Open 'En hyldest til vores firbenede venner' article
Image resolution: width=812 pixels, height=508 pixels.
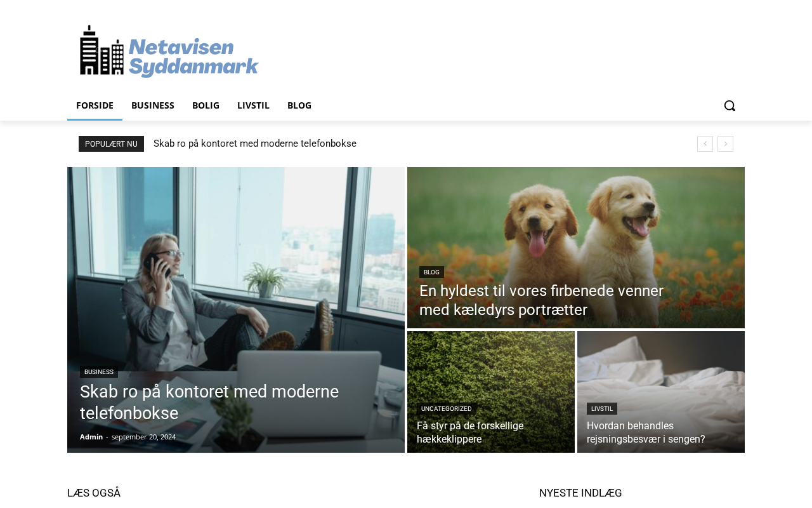point(541,300)
